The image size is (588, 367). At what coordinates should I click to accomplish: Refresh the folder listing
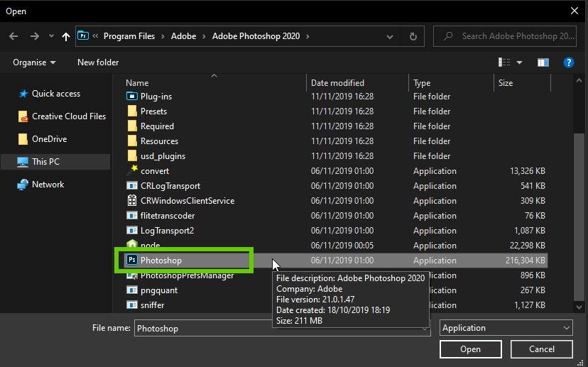[x=413, y=36]
